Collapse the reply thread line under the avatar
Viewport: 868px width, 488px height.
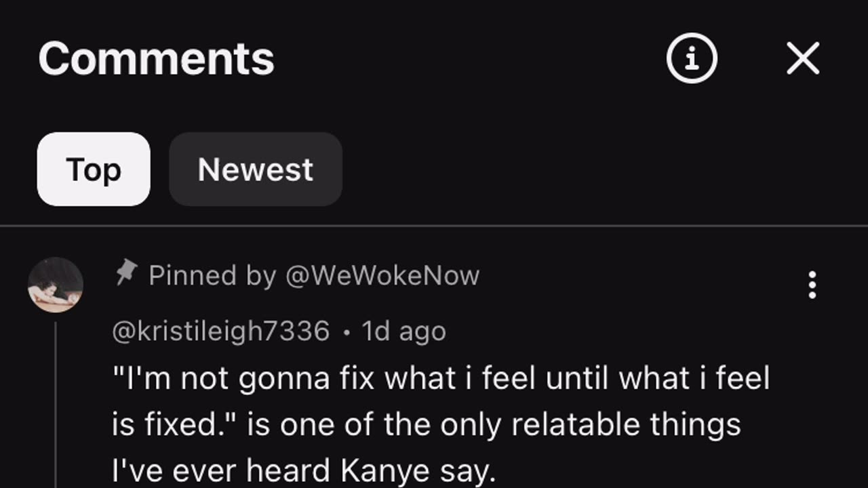(56, 407)
